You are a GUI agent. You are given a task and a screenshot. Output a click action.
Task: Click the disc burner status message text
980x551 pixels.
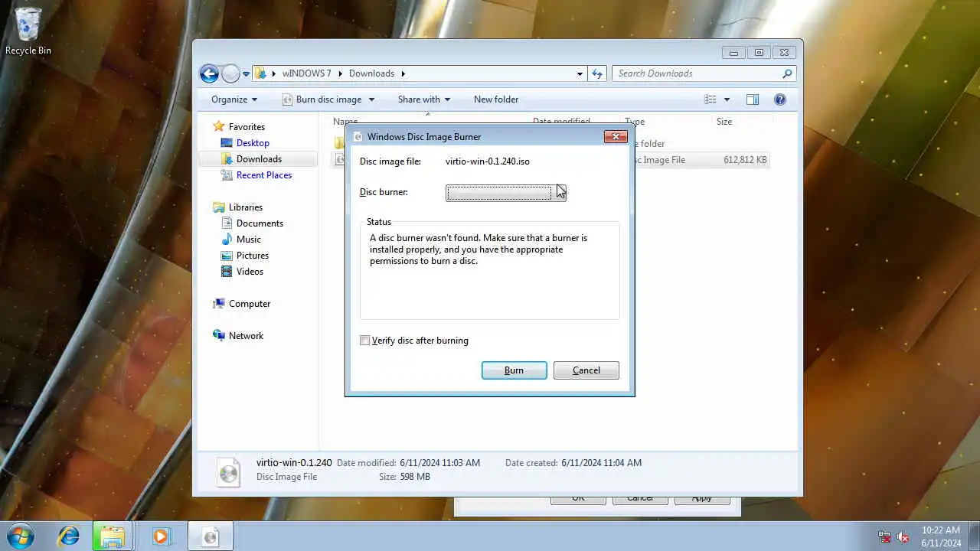pos(479,249)
